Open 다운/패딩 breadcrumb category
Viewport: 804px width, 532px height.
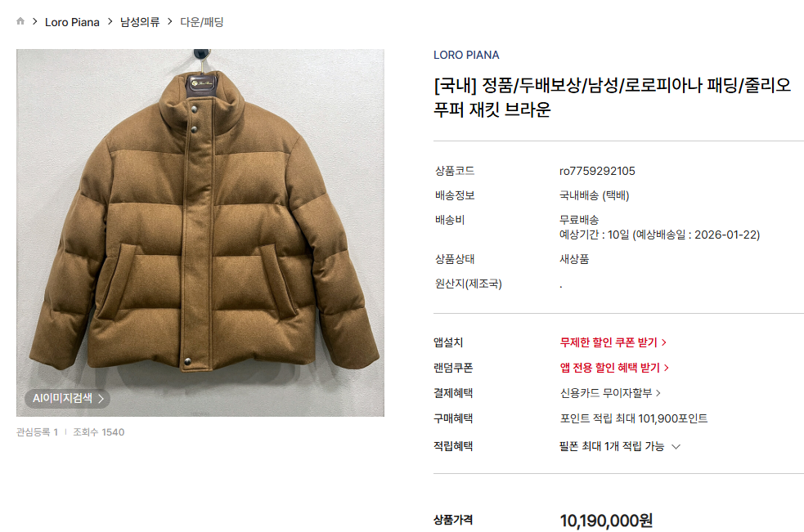[202, 22]
